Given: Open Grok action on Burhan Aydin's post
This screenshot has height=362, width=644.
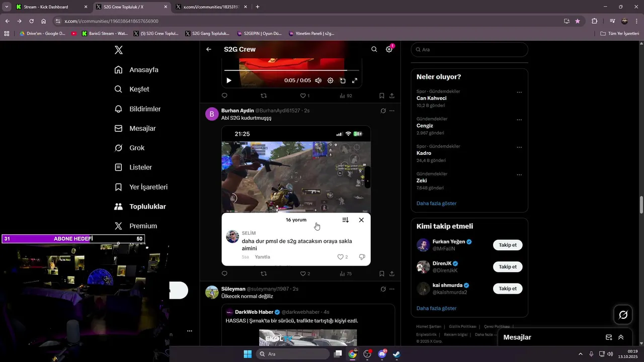Looking at the screenshot, I should pos(383,111).
